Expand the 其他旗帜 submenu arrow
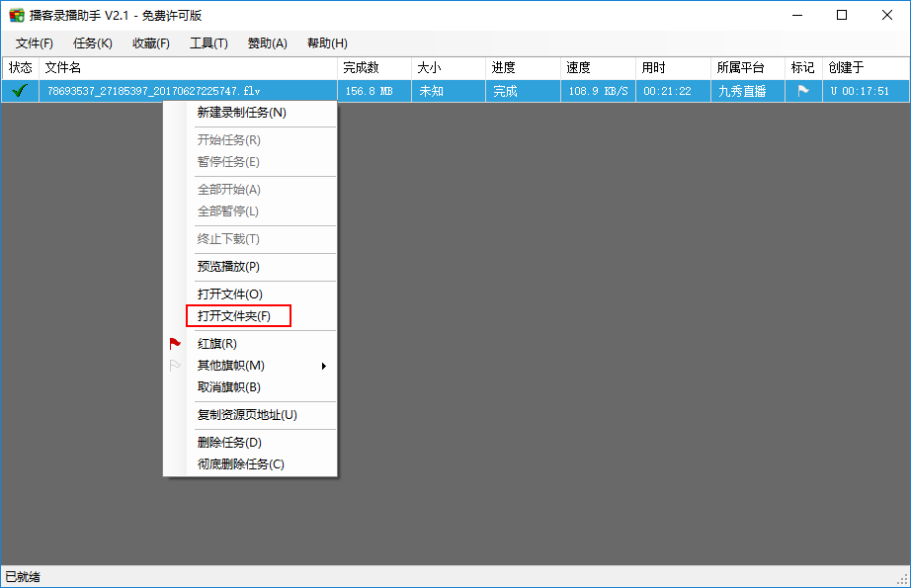The image size is (911, 588). point(324,366)
